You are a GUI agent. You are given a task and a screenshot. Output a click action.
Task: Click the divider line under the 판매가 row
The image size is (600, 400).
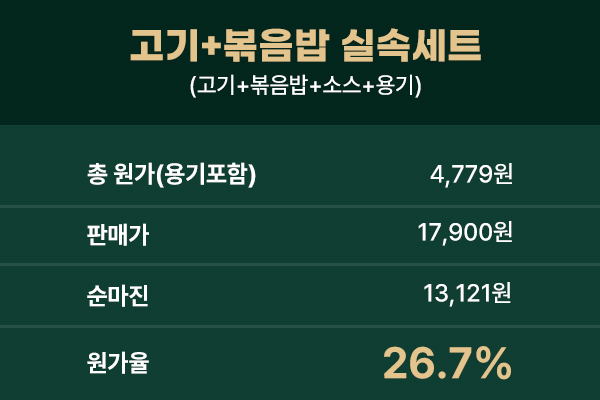point(300,264)
